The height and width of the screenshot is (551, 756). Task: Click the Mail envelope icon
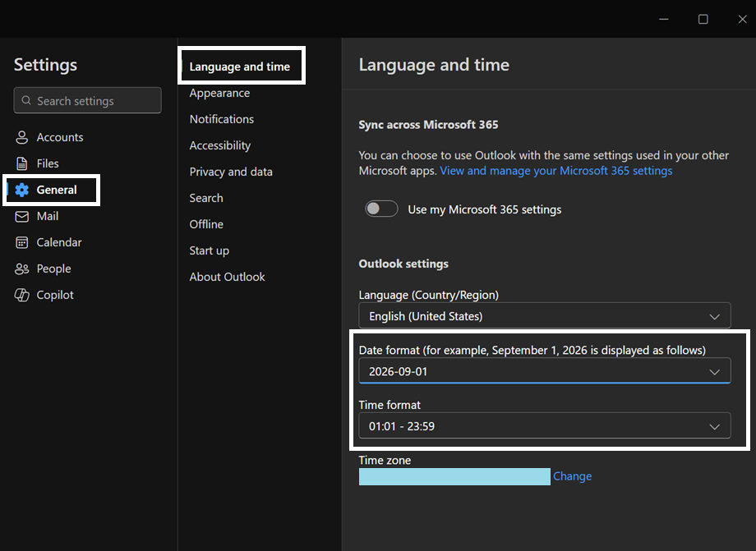(22, 216)
